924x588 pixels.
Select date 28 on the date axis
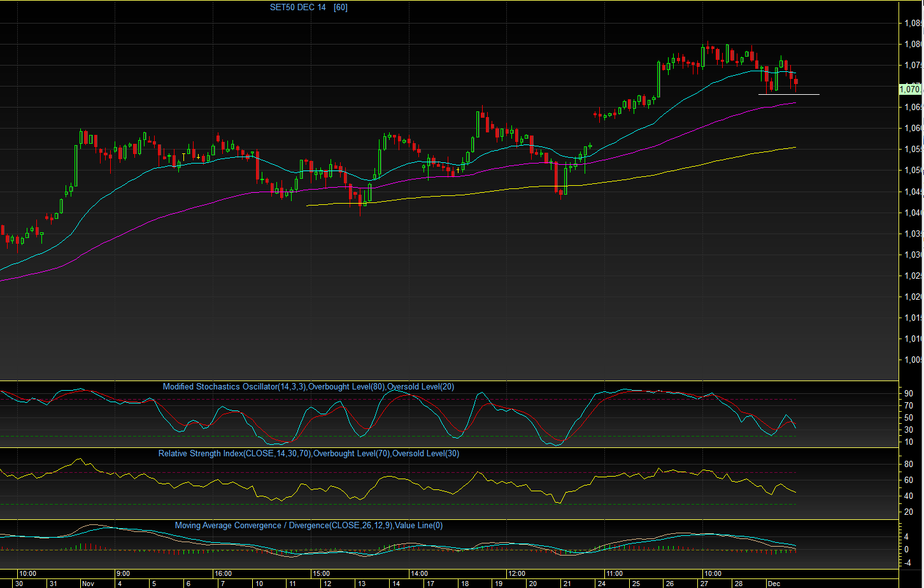tap(739, 584)
